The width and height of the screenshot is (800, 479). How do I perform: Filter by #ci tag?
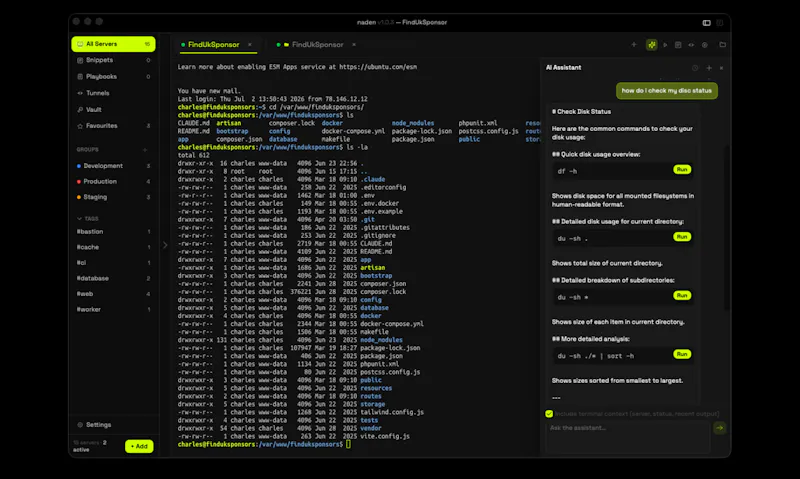coord(113,263)
